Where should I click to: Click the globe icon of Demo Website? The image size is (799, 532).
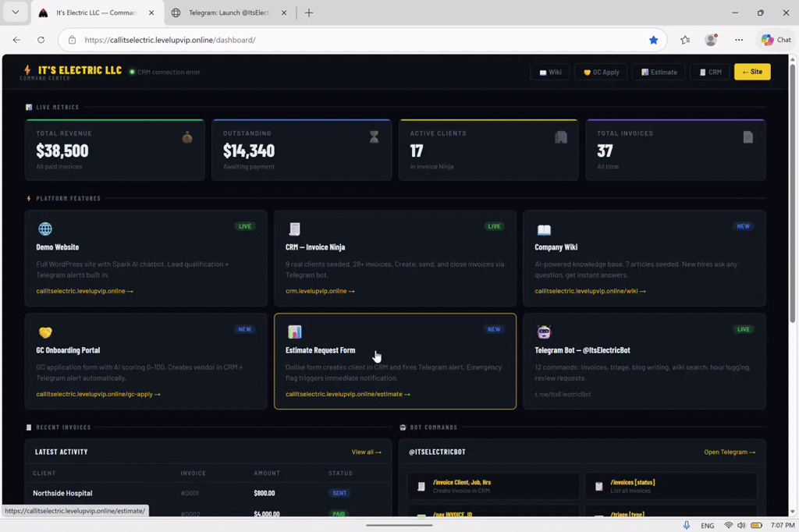[45, 229]
